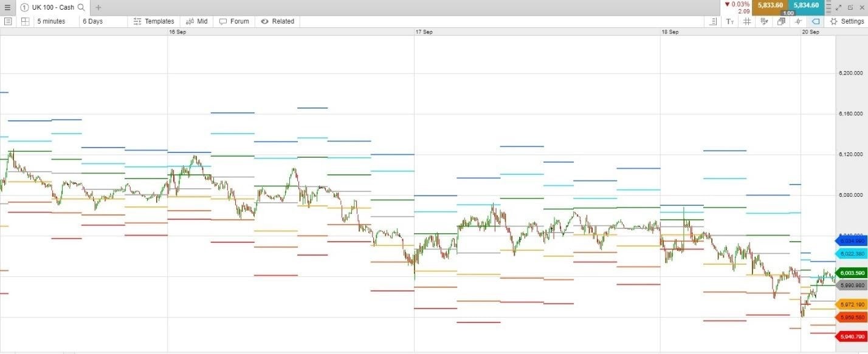Image resolution: width=868 pixels, height=354 pixels.
Task: Open the hamburger menu icon
Action: [7, 7]
